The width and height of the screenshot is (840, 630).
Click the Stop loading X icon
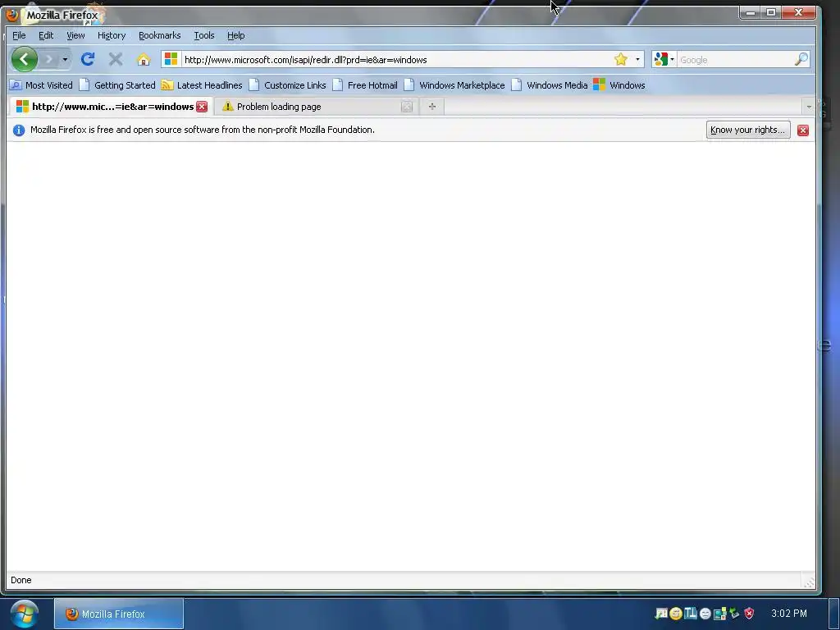coord(115,59)
